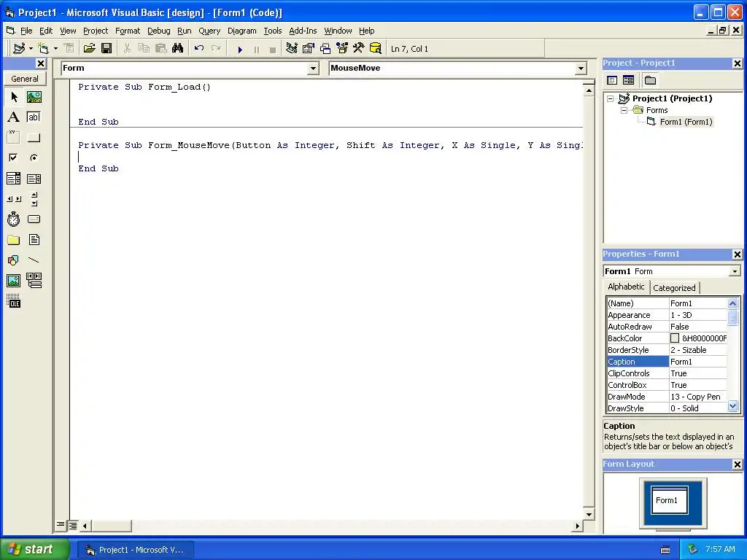The height and width of the screenshot is (560, 747).
Task: Select the VScrollBar control tool
Action: pos(34,199)
